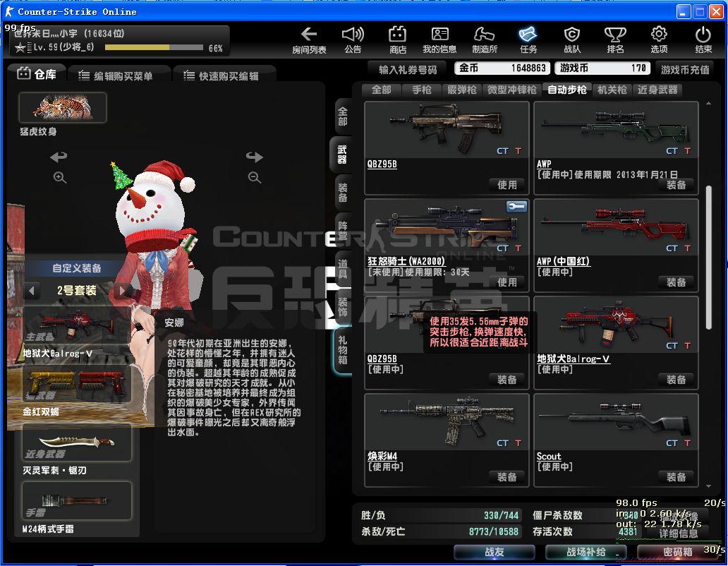This screenshot has width=728, height=566.
Task: Open 战友 friends button
Action: coord(494,552)
